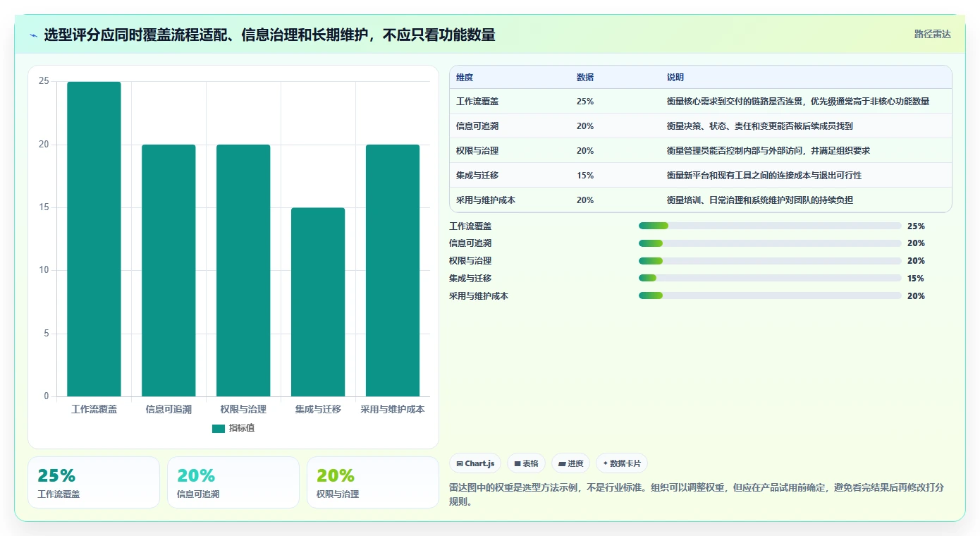Viewport: 980px width, 536px height.
Task: Click the 信息可追溯 table cell
Action: (x=510, y=126)
